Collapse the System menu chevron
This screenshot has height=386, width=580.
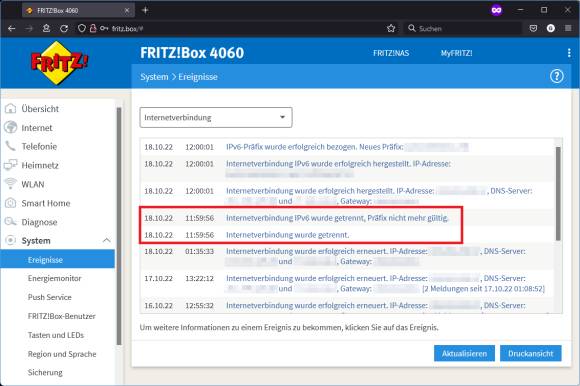(x=107, y=241)
